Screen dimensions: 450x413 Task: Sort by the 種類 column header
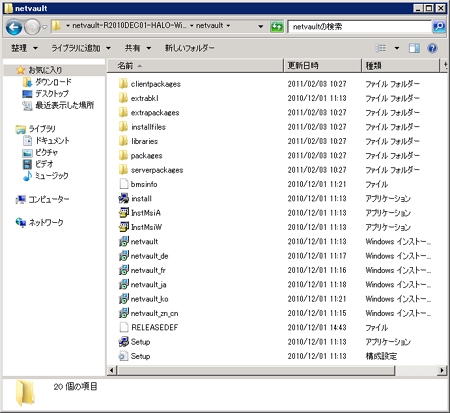[x=401, y=66]
